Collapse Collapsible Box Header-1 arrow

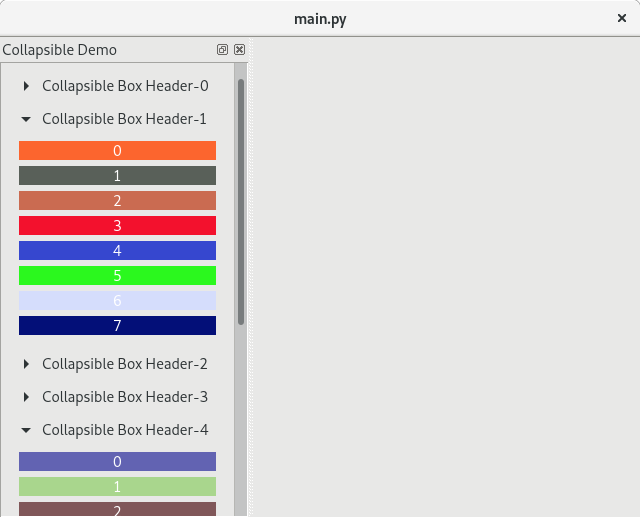tap(27, 119)
